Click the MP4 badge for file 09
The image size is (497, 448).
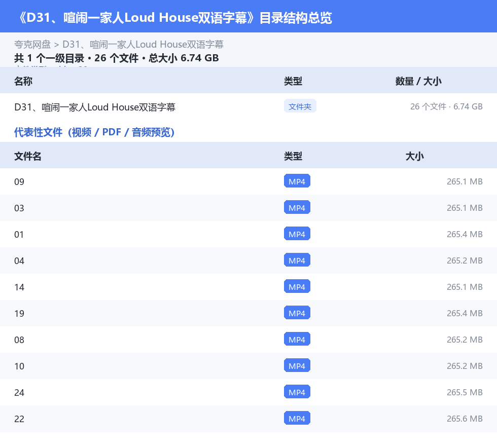(297, 181)
